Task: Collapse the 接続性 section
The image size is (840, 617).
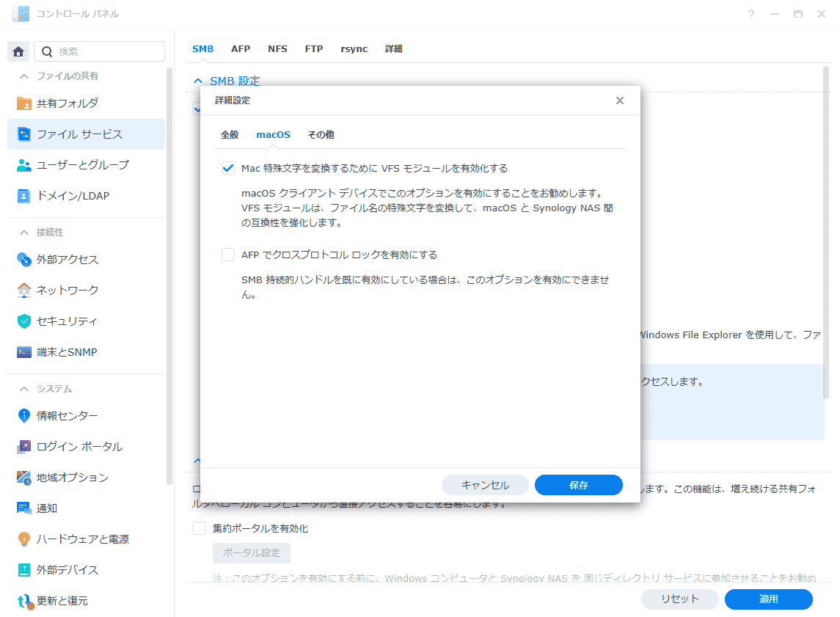Action: [x=23, y=233]
